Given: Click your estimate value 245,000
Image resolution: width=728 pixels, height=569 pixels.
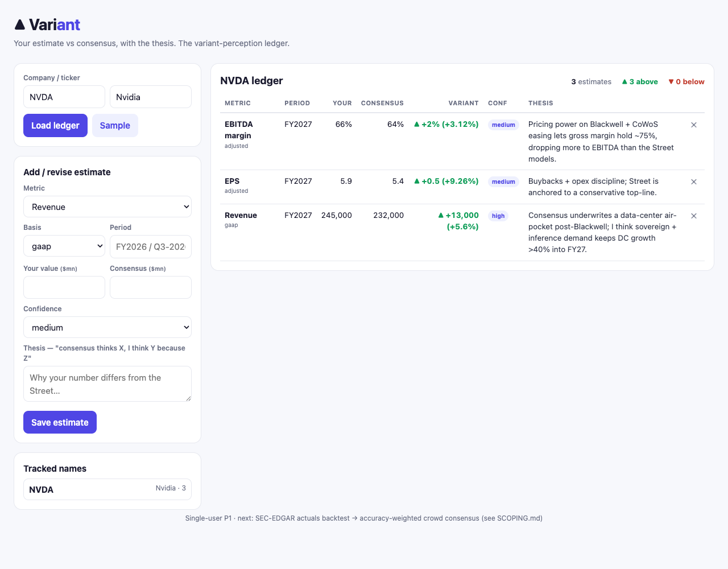Looking at the screenshot, I should tap(337, 215).
